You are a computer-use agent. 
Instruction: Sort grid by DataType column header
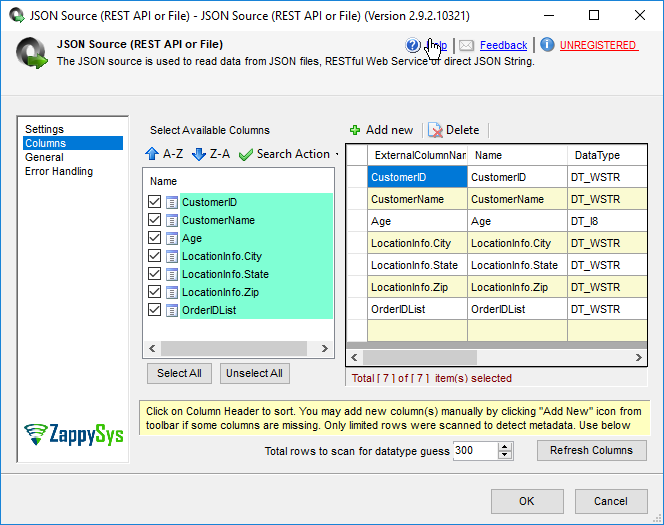pos(607,155)
